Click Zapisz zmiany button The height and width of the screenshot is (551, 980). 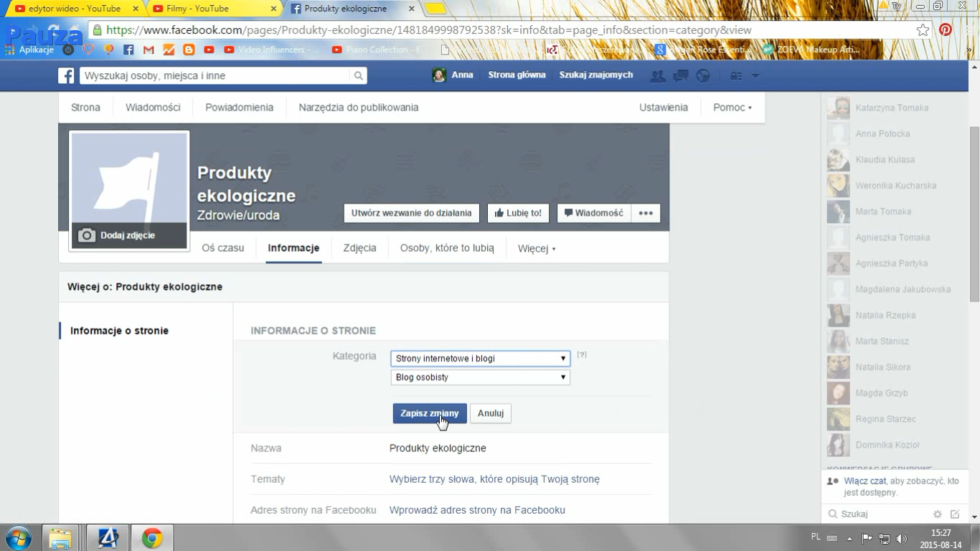tap(430, 413)
